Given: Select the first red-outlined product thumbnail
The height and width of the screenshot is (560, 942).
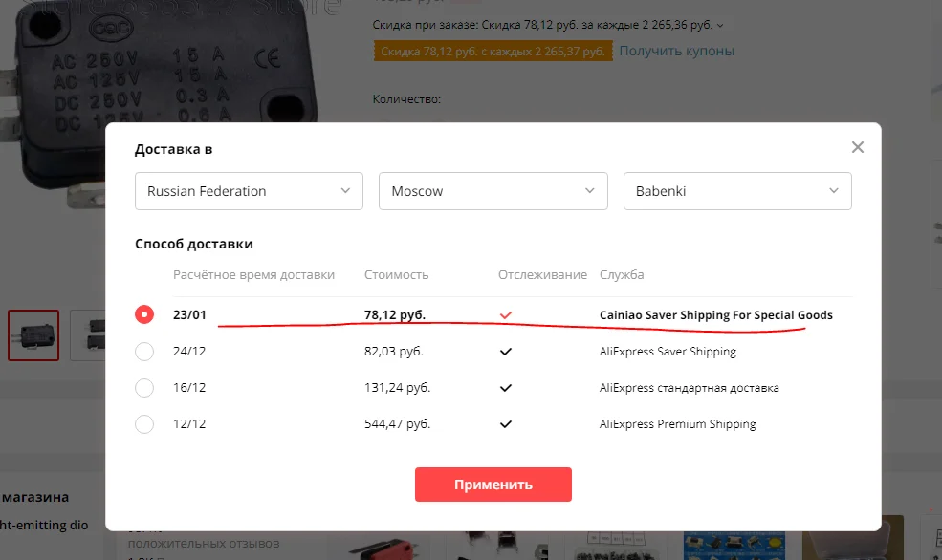Looking at the screenshot, I should pyautogui.click(x=33, y=334).
